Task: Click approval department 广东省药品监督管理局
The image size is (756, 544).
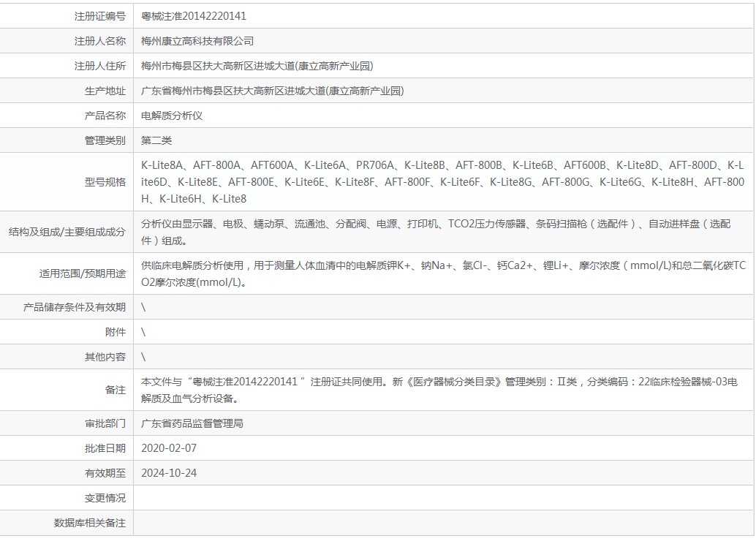Action: (192, 424)
